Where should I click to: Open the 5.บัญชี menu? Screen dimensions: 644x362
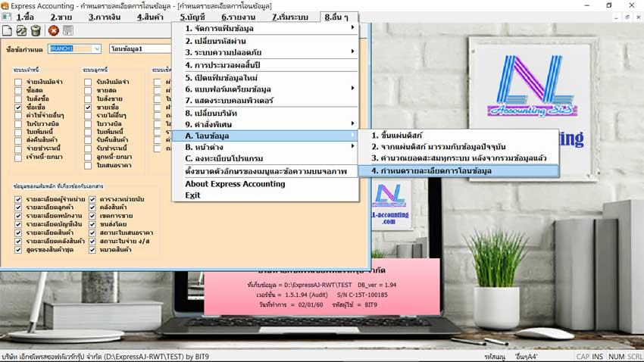point(192,17)
